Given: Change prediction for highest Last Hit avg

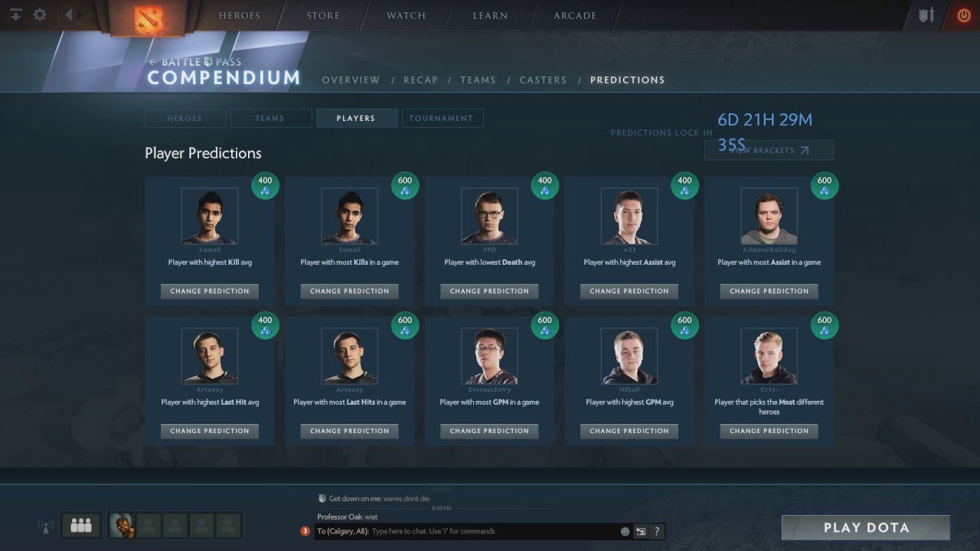Looking at the screenshot, I should pos(210,431).
